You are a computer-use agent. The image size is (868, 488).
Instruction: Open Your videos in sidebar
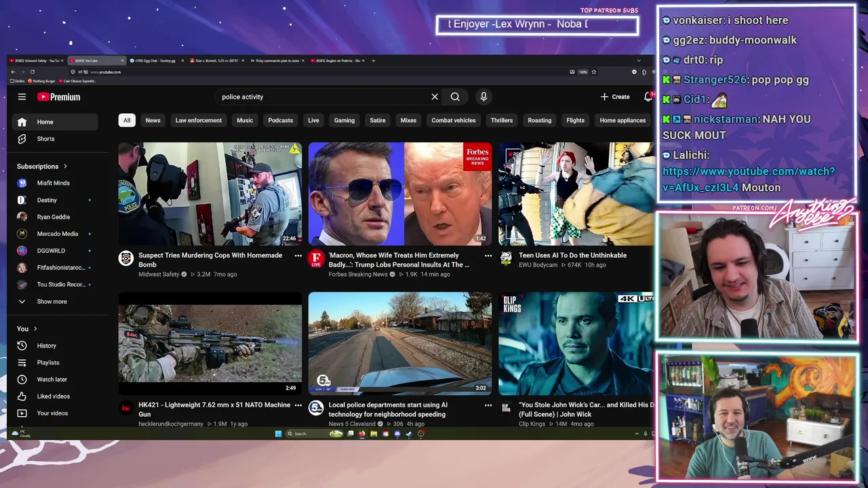[x=52, y=413]
